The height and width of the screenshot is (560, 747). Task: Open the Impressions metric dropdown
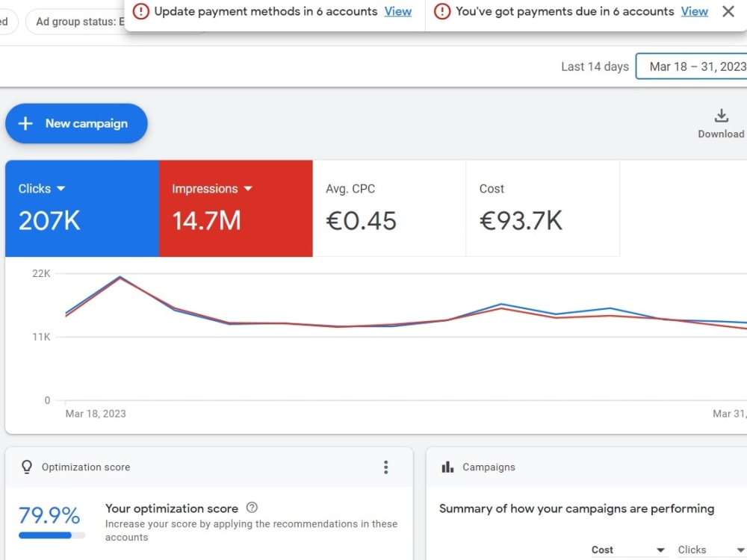pos(248,189)
